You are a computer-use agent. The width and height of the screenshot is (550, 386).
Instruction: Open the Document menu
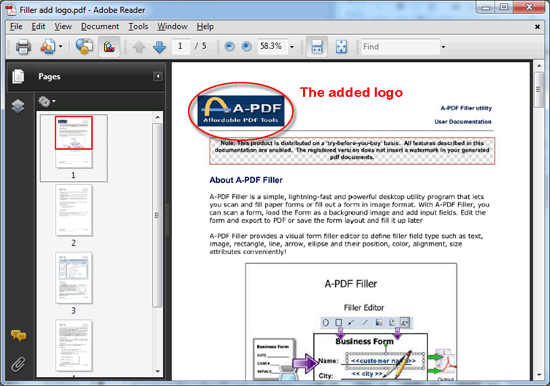100,26
